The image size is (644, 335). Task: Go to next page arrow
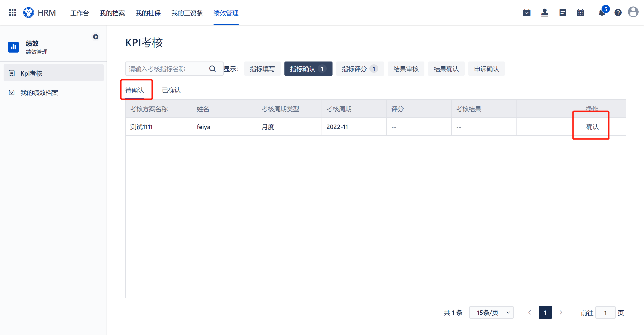pyautogui.click(x=561, y=312)
